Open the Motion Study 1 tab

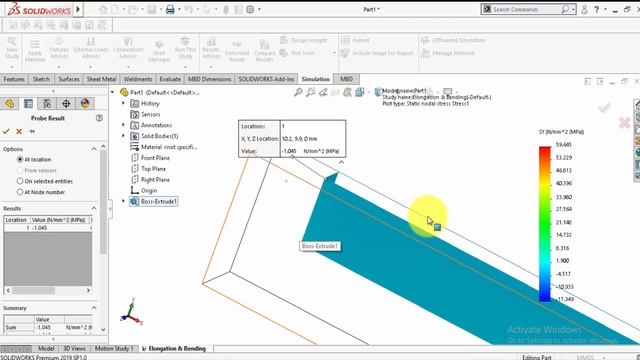114,349
